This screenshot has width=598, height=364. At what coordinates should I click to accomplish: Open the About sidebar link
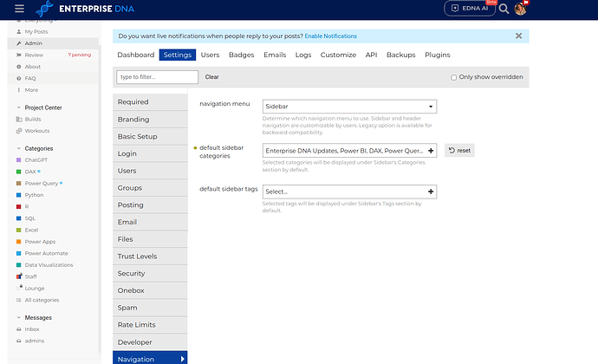coord(32,67)
